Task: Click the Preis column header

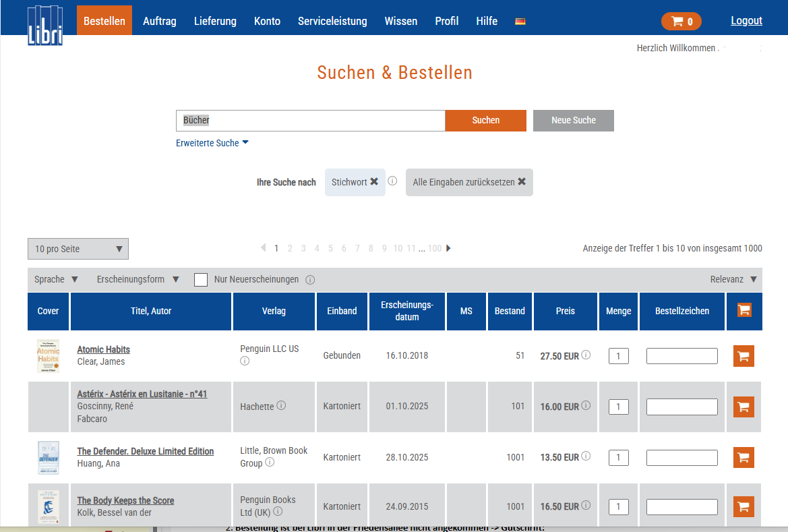Action: pyautogui.click(x=566, y=312)
